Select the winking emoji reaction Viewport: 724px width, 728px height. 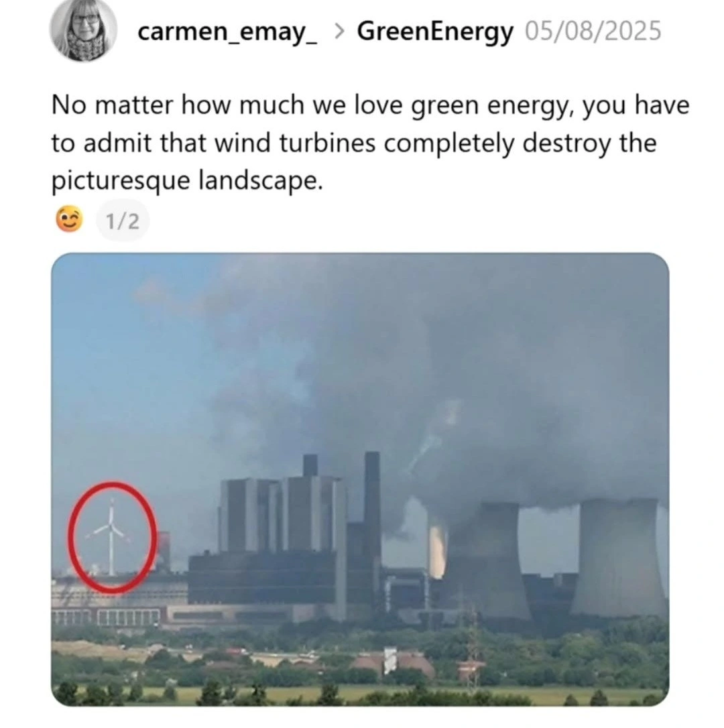coord(69,219)
